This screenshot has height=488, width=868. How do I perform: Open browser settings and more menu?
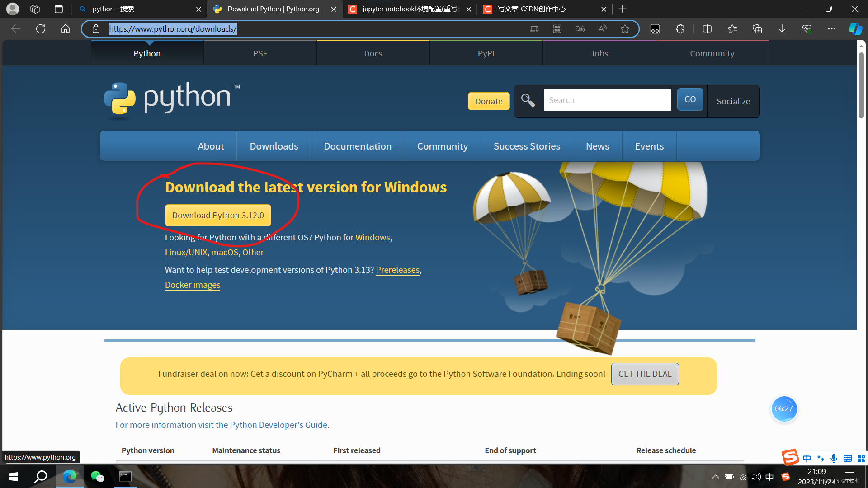click(831, 29)
